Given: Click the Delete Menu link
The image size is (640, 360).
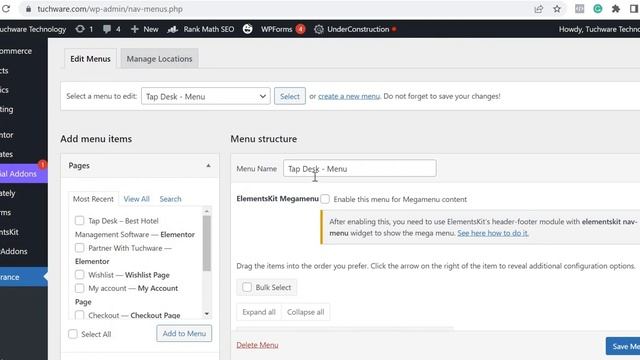Looking at the screenshot, I should (257, 345).
